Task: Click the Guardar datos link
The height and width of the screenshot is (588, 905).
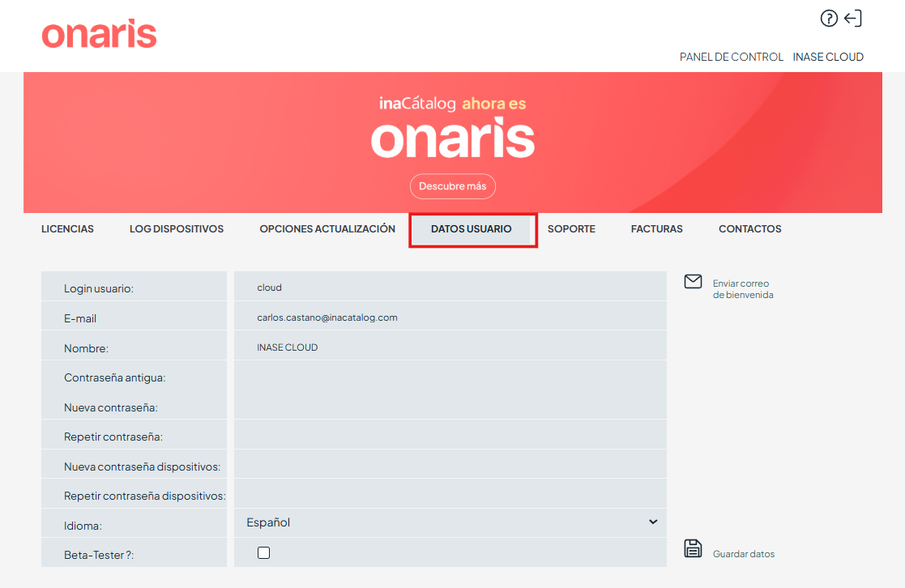Action: tap(744, 554)
